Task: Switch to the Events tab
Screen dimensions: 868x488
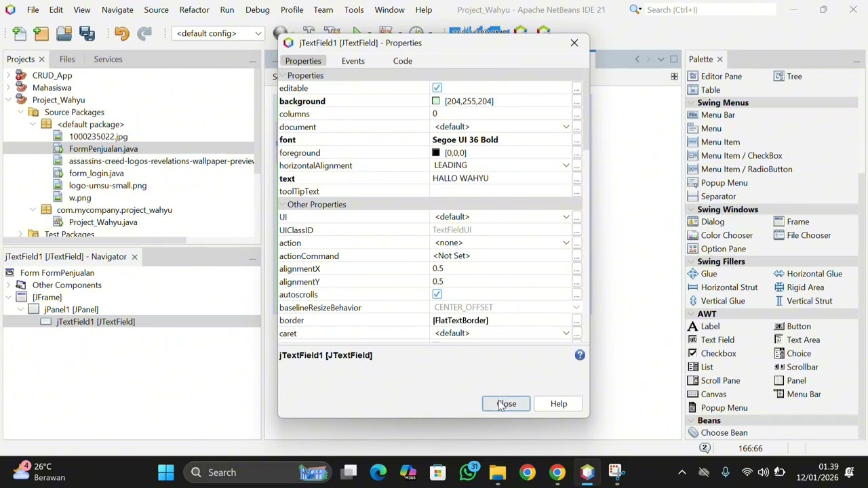Action: click(x=353, y=61)
